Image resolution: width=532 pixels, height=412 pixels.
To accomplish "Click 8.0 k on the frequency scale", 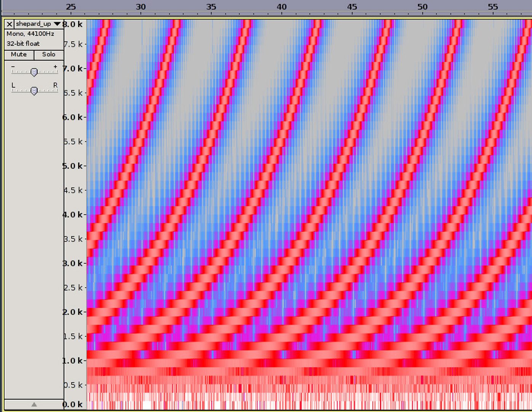I will [x=73, y=24].
